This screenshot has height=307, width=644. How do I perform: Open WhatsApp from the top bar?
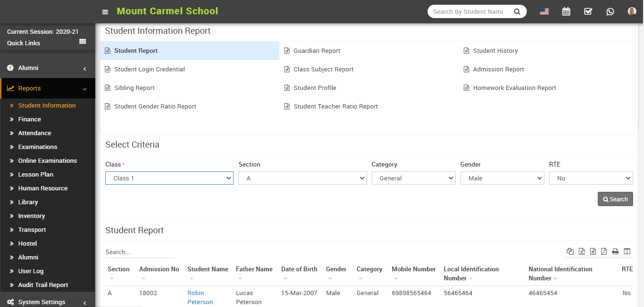[610, 11]
